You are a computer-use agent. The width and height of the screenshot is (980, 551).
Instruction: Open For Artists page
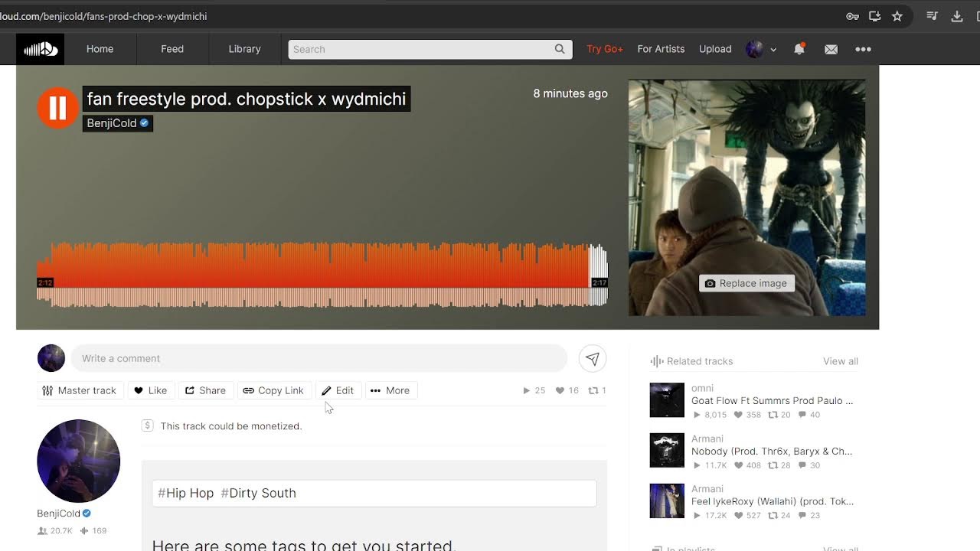pos(661,49)
